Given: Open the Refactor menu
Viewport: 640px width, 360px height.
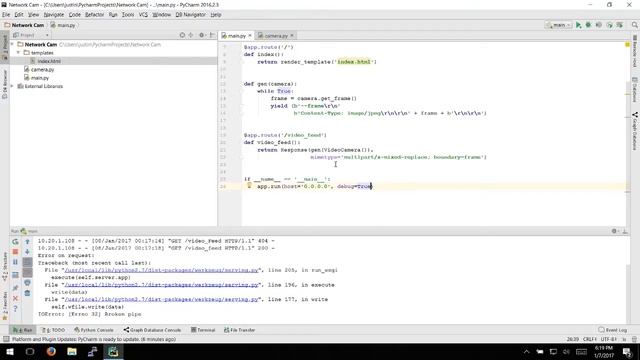Looking at the screenshot, I should click(x=94, y=15).
